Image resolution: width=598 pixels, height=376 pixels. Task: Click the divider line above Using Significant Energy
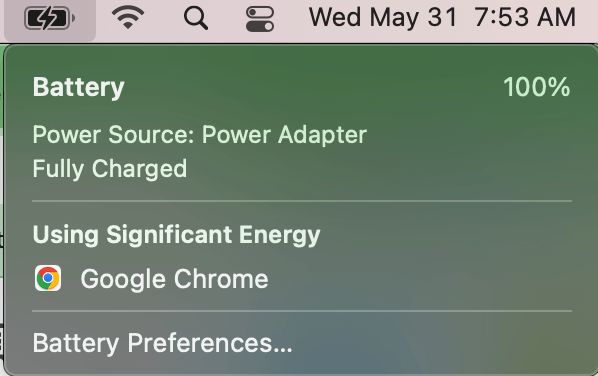tap(302, 201)
